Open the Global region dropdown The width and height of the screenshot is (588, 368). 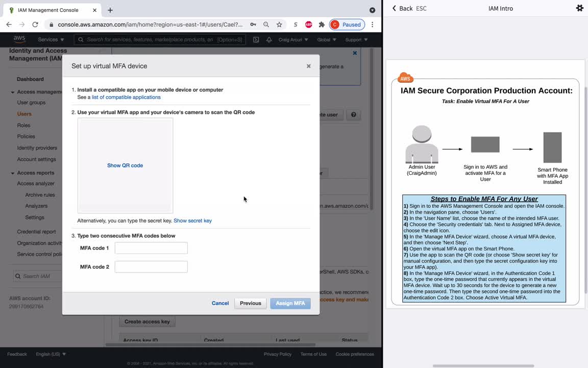tap(326, 39)
